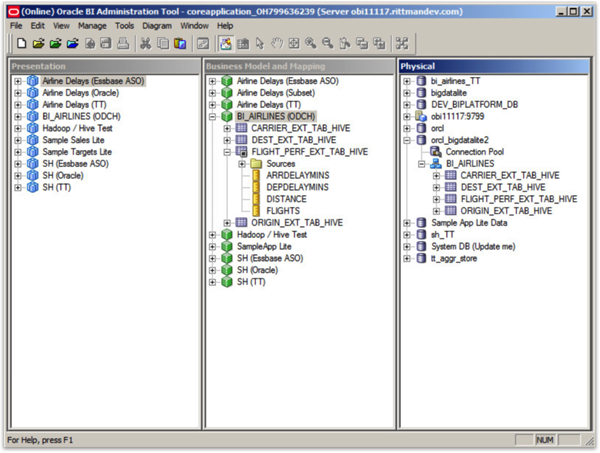Collapse orcl_bigdatalite2 database node

click(x=407, y=140)
